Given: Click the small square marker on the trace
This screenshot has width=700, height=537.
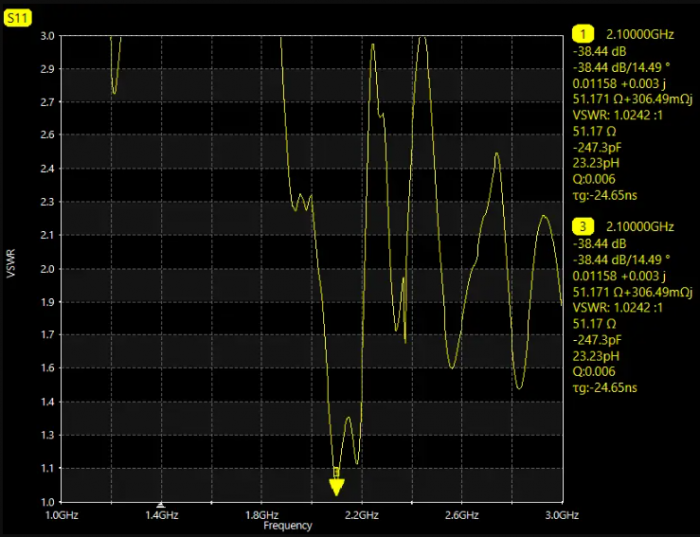Looking at the screenshot, I should click(x=337, y=471).
